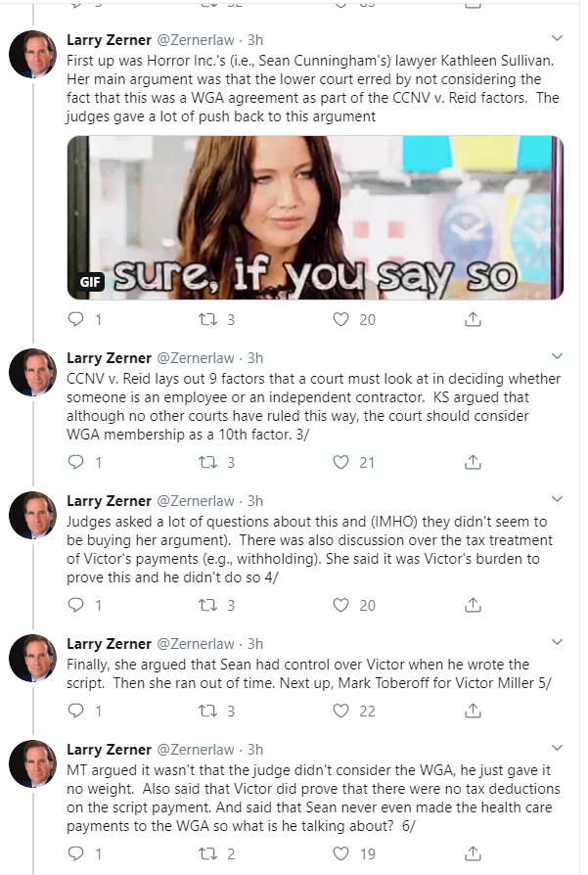This screenshot has width=588, height=875.
Task: Like the tweet with the GIF
Action: (x=341, y=319)
